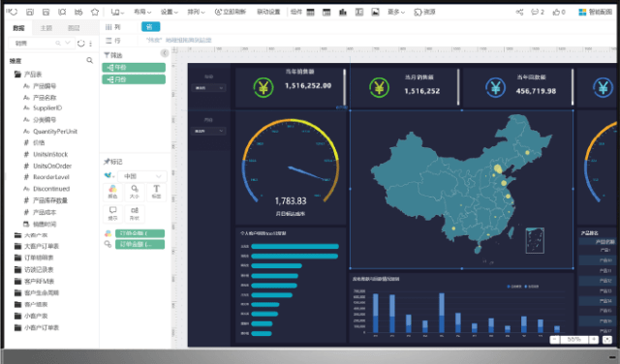This screenshot has width=620, height=364.
Task: Open the 颜色 color mark button
Action: click(x=112, y=192)
